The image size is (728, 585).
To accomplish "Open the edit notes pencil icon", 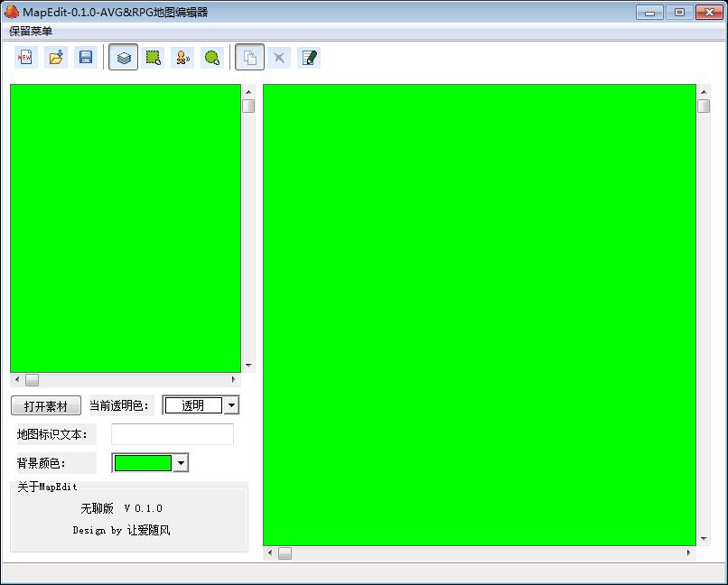I will click(x=309, y=58).
